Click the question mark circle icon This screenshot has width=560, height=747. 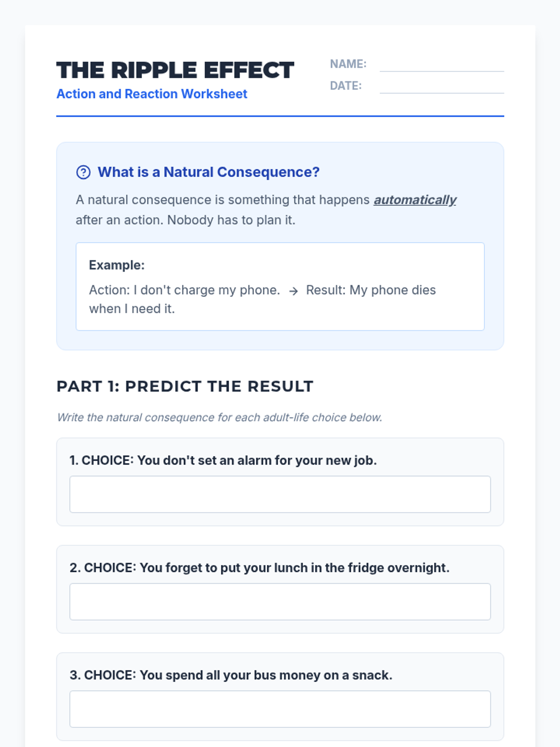point(83,172)
